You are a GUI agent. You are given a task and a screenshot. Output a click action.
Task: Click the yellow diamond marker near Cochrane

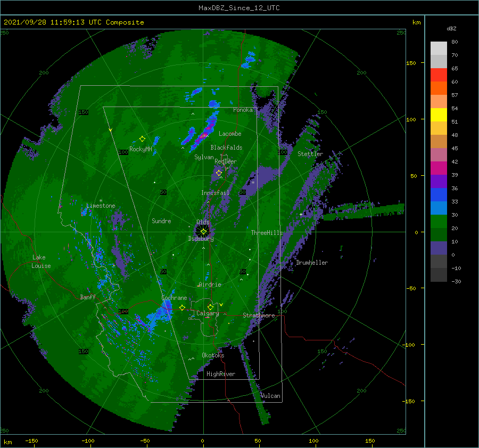182,307
